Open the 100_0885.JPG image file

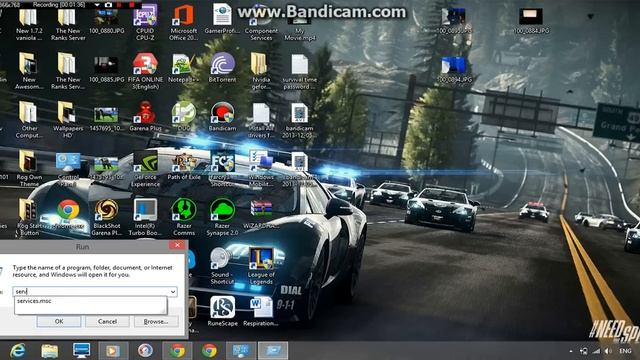106,67
